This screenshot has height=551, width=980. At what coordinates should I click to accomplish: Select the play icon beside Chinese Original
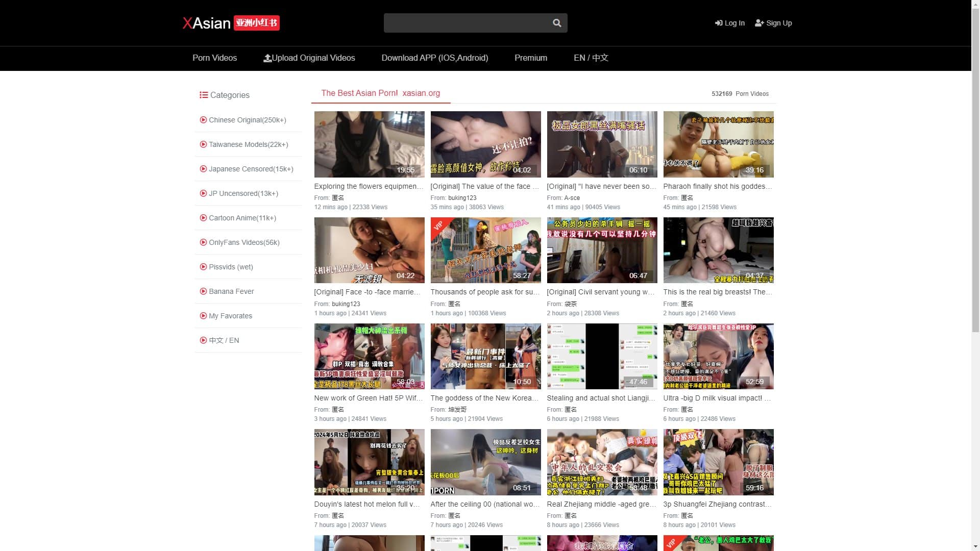[203, 119]
